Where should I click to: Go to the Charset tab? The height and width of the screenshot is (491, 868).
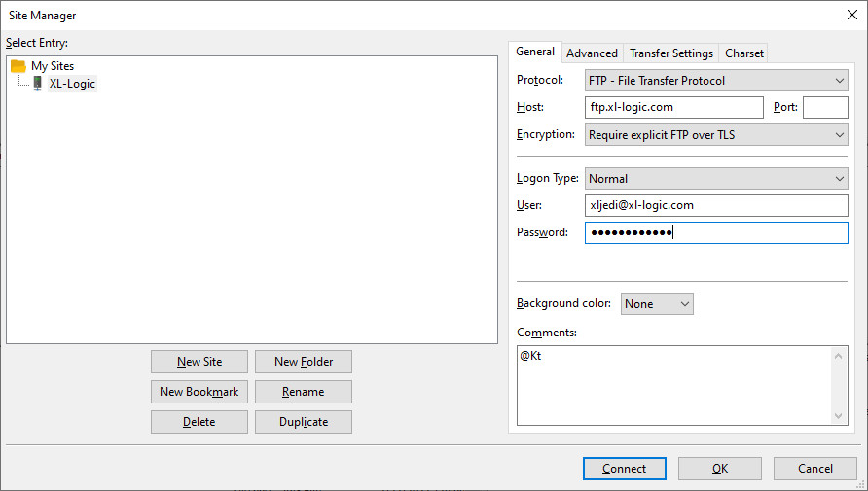tap(744, 53)
